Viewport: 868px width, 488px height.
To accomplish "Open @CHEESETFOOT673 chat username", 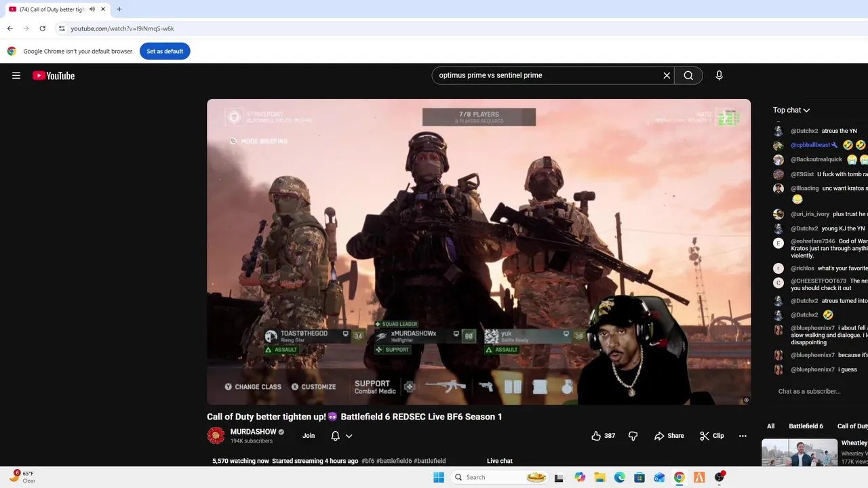I will click(x=818, y=281).
